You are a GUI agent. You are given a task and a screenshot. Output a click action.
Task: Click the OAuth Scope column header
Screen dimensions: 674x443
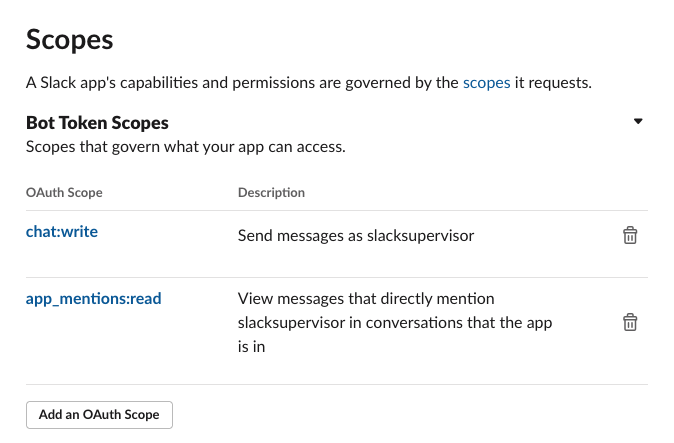tap(64, 192)
